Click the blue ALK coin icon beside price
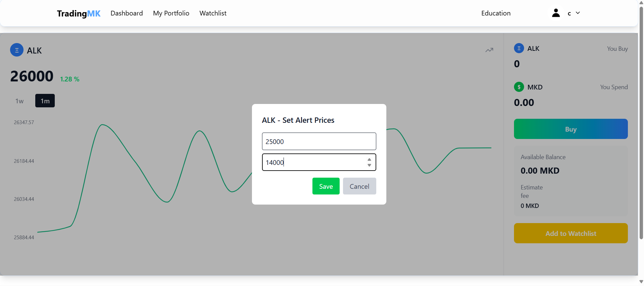 click(17, 50)
